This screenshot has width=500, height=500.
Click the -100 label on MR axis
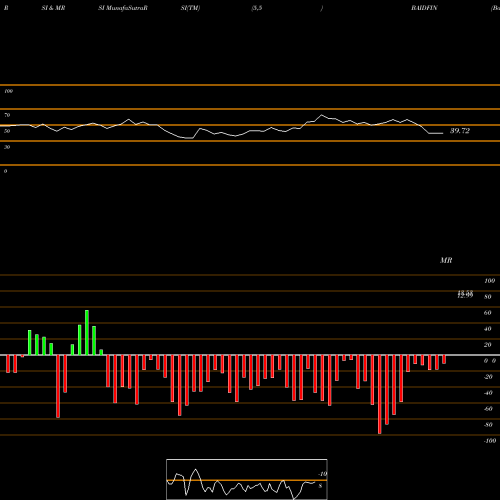pos(490,441)
